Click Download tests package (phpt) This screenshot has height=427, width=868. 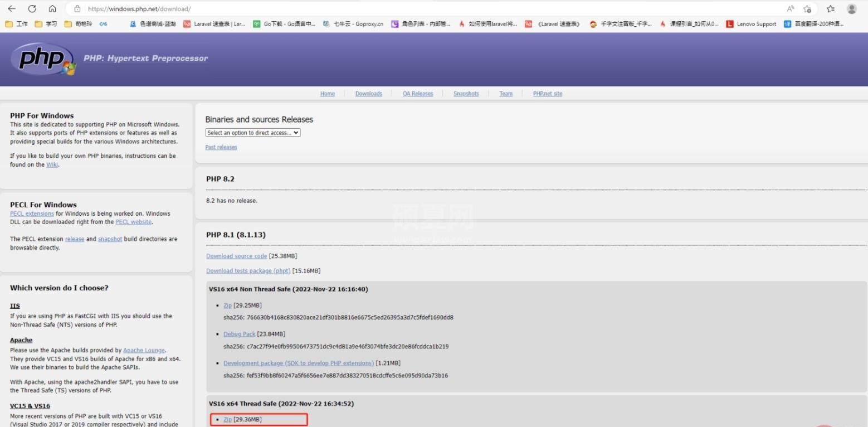pyautogui.click(x=248, y=271)
